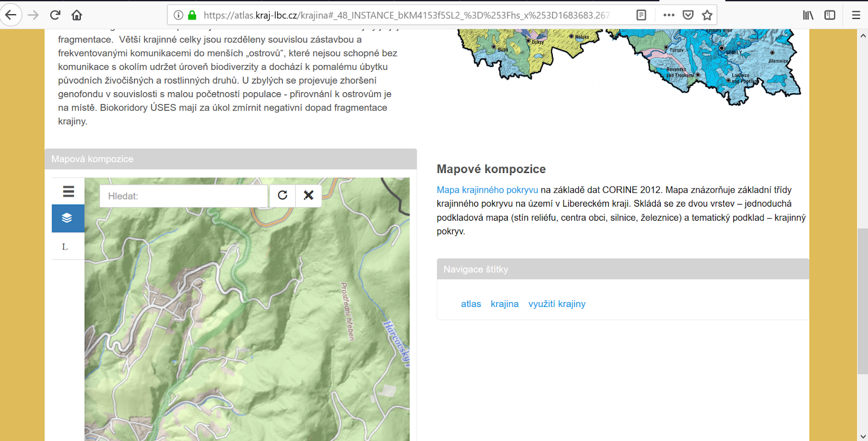Click the Hledat search field
The height and width of the screenshot is (441, 868).
point(184,196)
